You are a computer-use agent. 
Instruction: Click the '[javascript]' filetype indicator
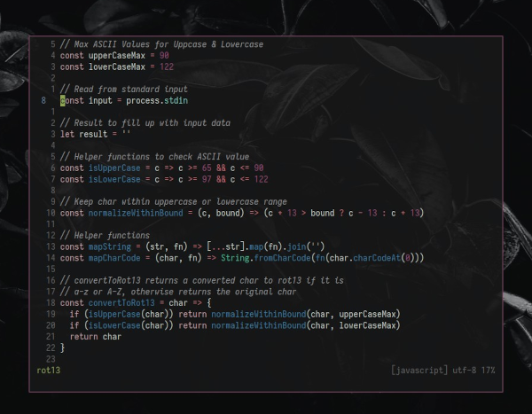[419, 371]
